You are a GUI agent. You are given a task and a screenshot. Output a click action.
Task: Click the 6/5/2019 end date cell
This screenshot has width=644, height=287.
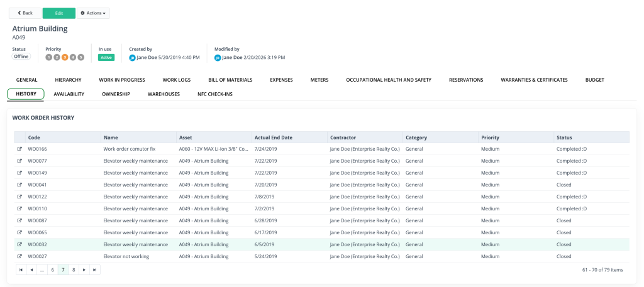[x=290, y=244]
